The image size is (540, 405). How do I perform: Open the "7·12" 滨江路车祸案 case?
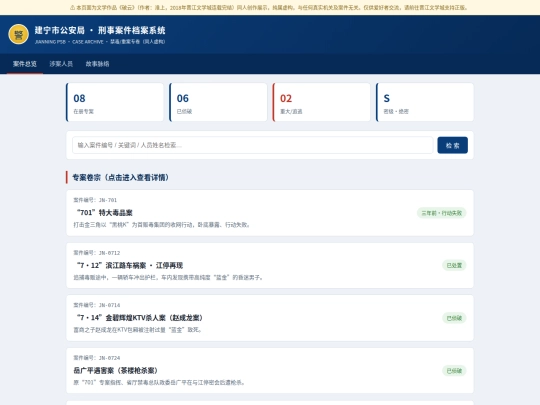click(270, 266)
